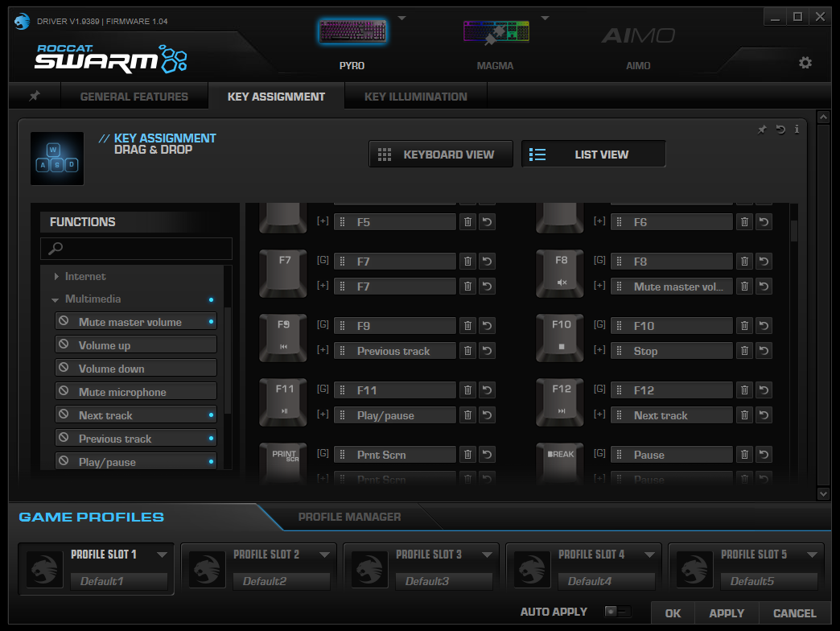The image size is (840, 631).
Task: Expand the dropdown arrow beside MAGMA keyboard
Action: coord(546,19)
